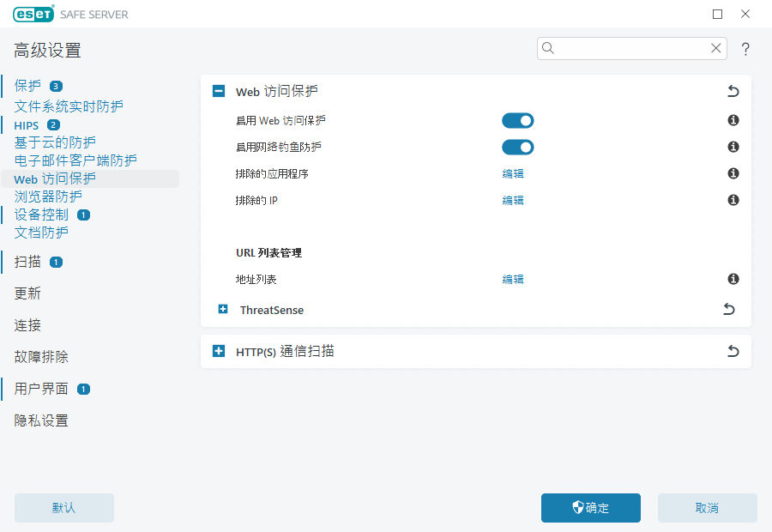Click inside the search input field
772x532 pixels.
[x=630, y=48]
